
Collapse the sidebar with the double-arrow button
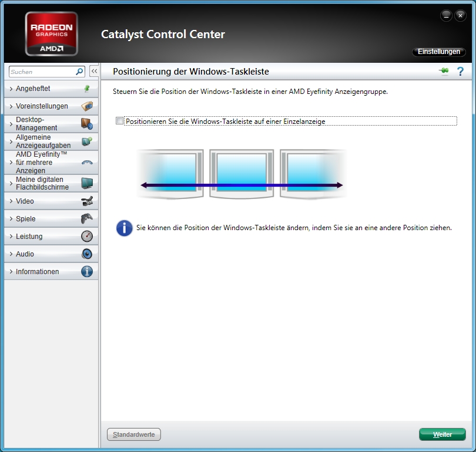(94, 71)
